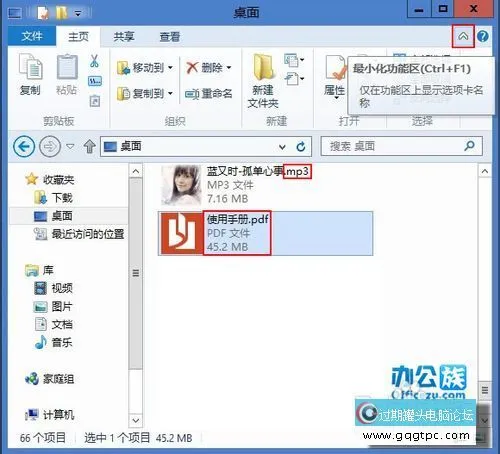Image resolution: width=500 pixels, height=454 pixels.
Task: Click the Cut scissors icon
Action: 94,61
